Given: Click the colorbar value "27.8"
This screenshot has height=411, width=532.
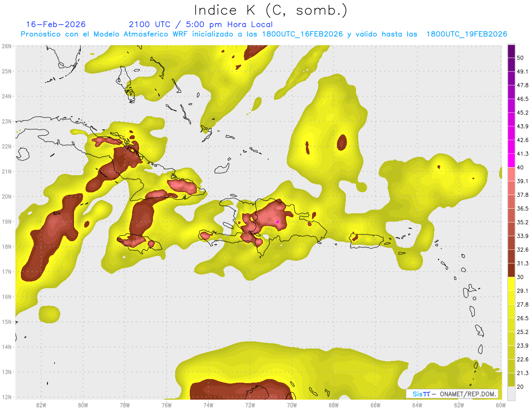Looking at the screenshot, I should pos(522,305).
